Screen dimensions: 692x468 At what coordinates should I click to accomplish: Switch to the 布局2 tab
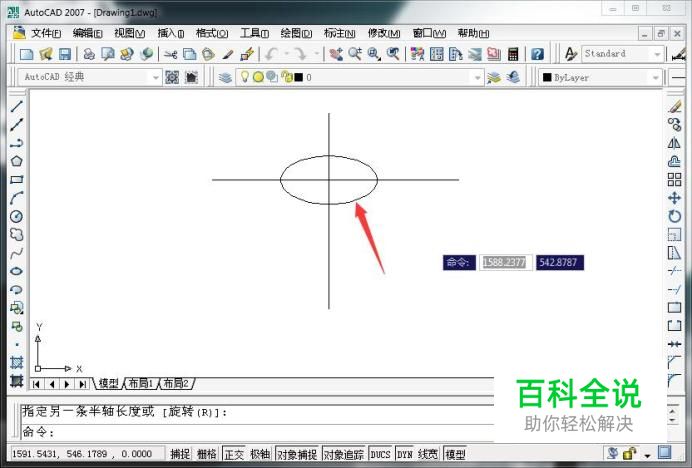176,383
